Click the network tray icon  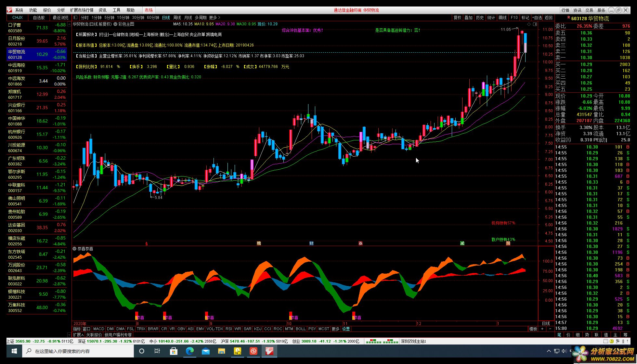[556, 351]
